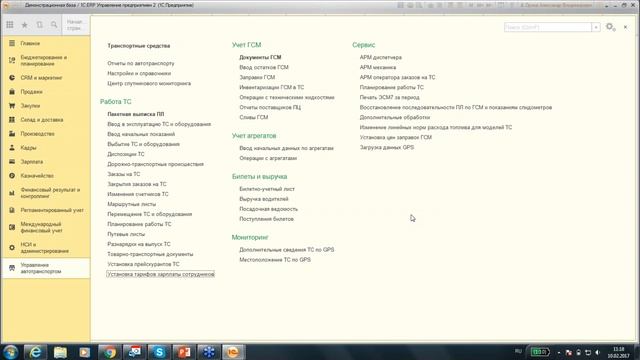The width and height of the screenshot is (640, 360).
Task: Click Международный финансовый учет icon
Action: [12, 227]
